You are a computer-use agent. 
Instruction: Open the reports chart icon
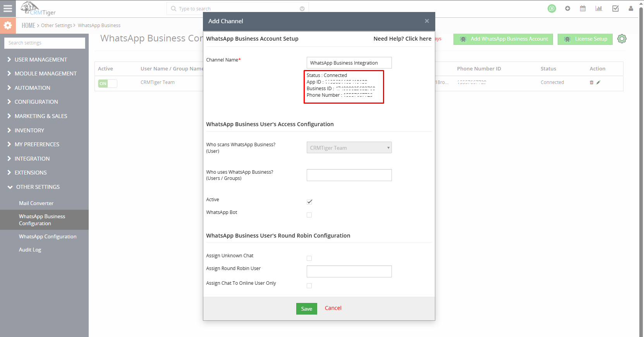599,9
